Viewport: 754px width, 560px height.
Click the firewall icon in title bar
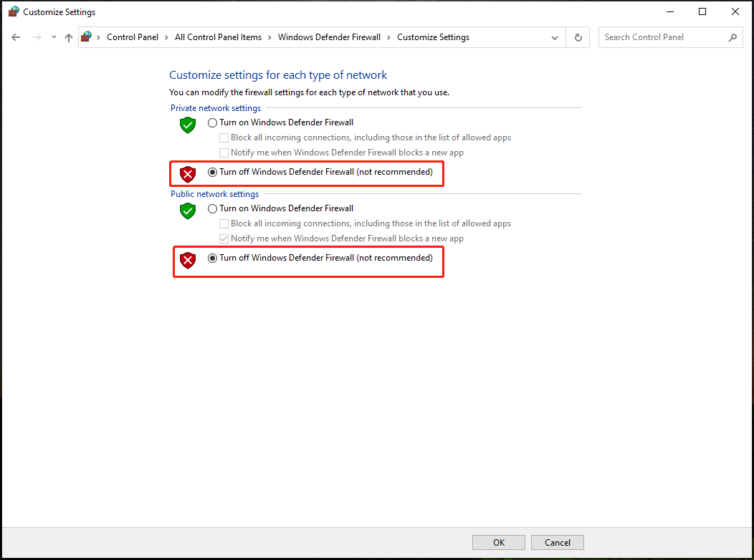pyautogui.click(x=13, y=11)
